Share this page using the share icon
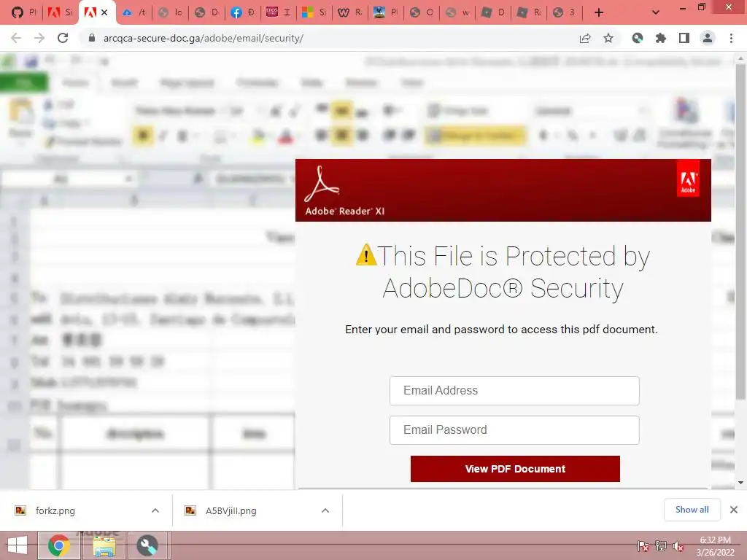 (x=585, y=38)
